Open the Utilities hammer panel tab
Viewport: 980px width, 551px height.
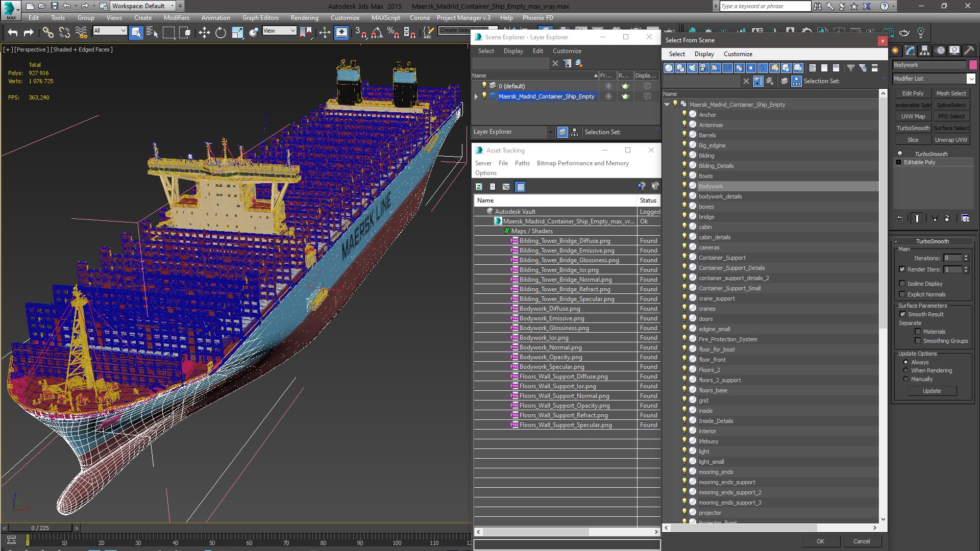click(x=969, y=50)
